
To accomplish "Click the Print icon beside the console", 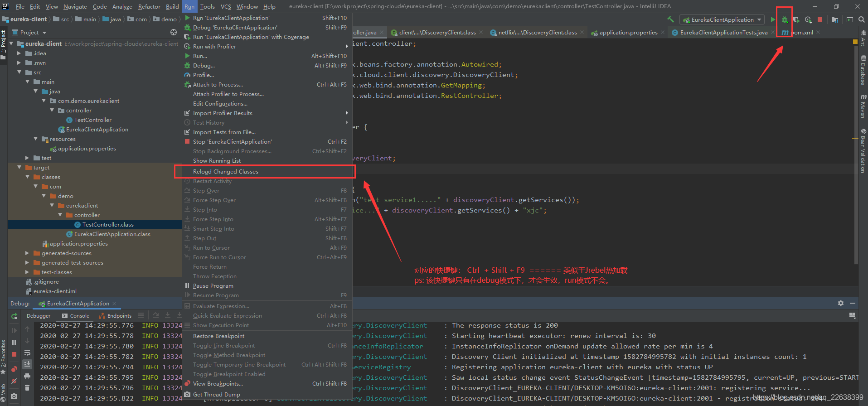I will point(27,376).
